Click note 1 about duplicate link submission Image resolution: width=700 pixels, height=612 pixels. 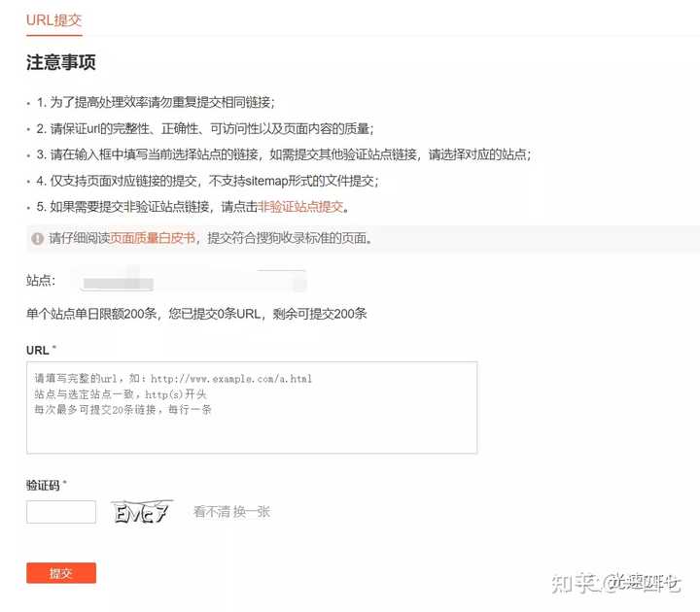coord(156,103)
